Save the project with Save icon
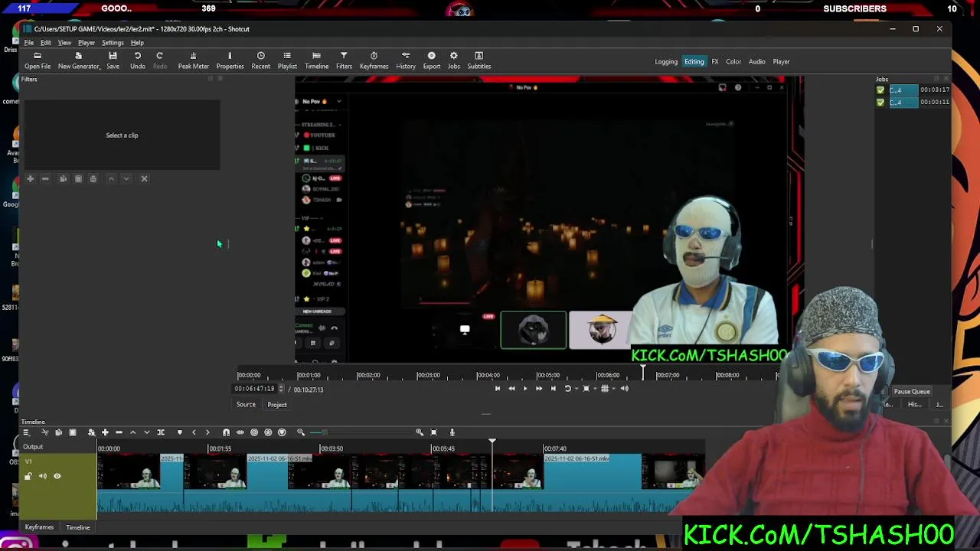The width and height of the screenshot is (980, 551). tap(113, 60)
